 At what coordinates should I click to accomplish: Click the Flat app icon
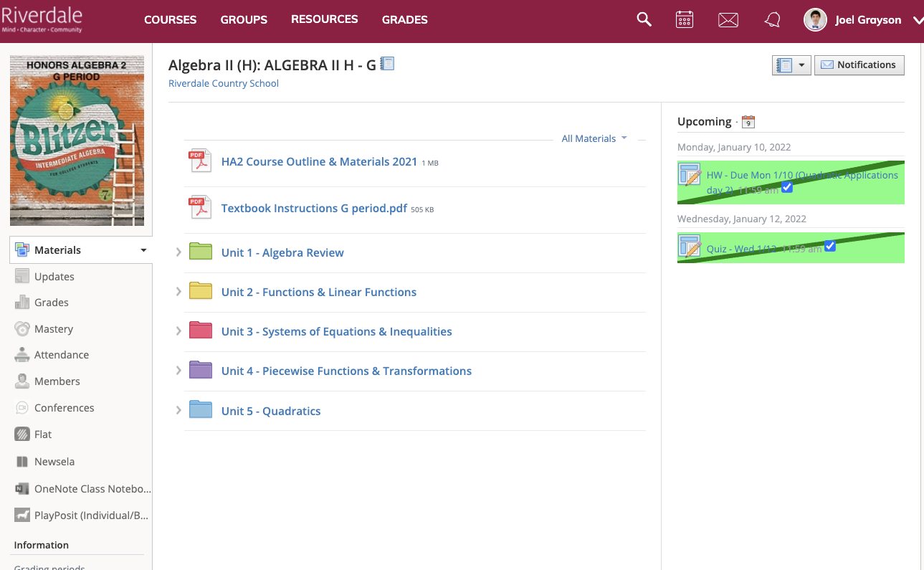click(x=22, y=434)
